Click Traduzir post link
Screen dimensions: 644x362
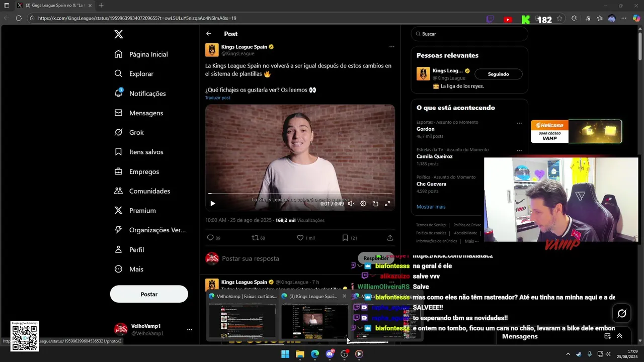pyautogui.click(x=218, y=98)
